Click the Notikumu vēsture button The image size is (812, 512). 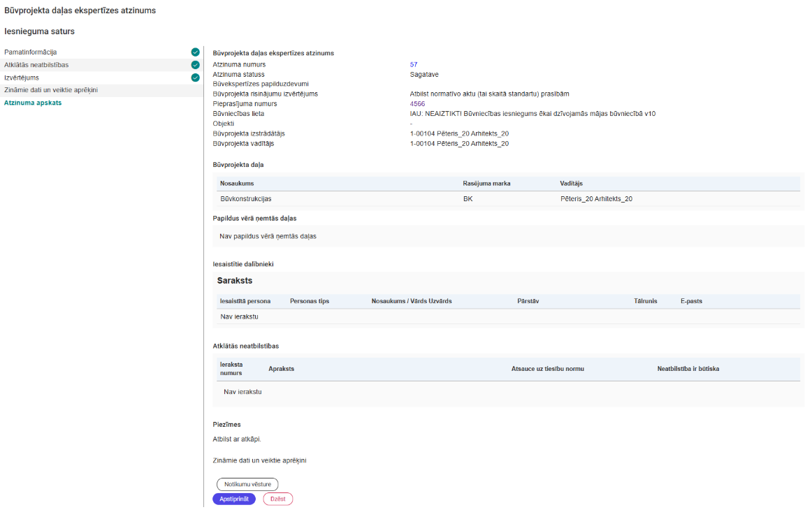(x=247, y=484)
